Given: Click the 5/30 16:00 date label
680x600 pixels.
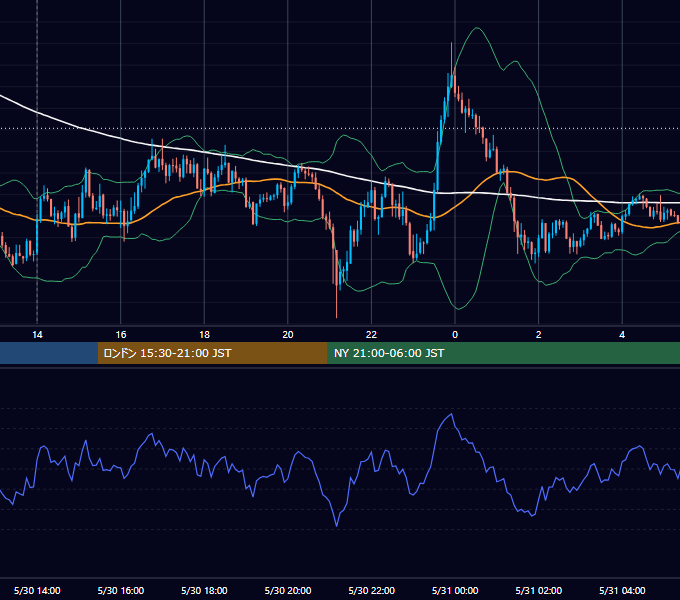Looking at the screenshot, I should [121, 590].
